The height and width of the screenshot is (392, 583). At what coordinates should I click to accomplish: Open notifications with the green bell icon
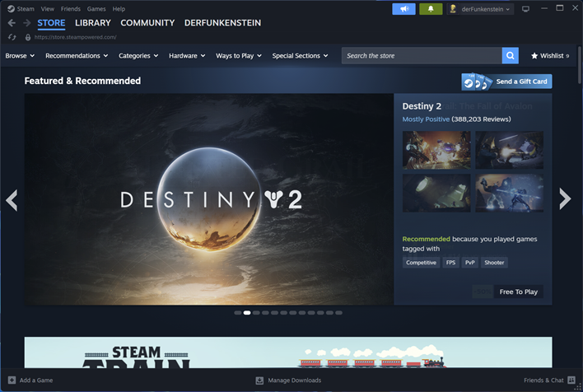click(x=431, y=9)
